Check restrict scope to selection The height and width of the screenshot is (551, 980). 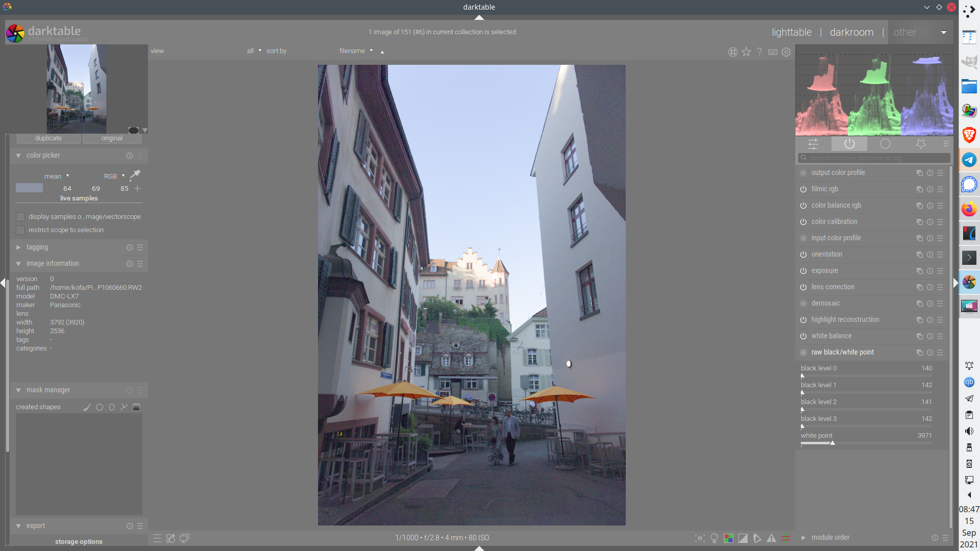pyautogui.click(x=20, y=230)
